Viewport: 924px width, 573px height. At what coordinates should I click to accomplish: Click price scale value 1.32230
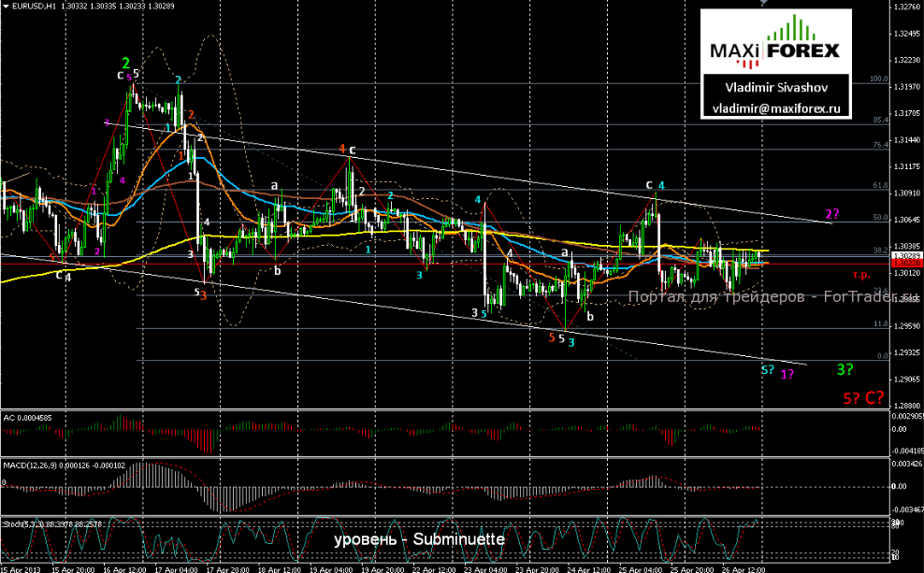(907, 60)
